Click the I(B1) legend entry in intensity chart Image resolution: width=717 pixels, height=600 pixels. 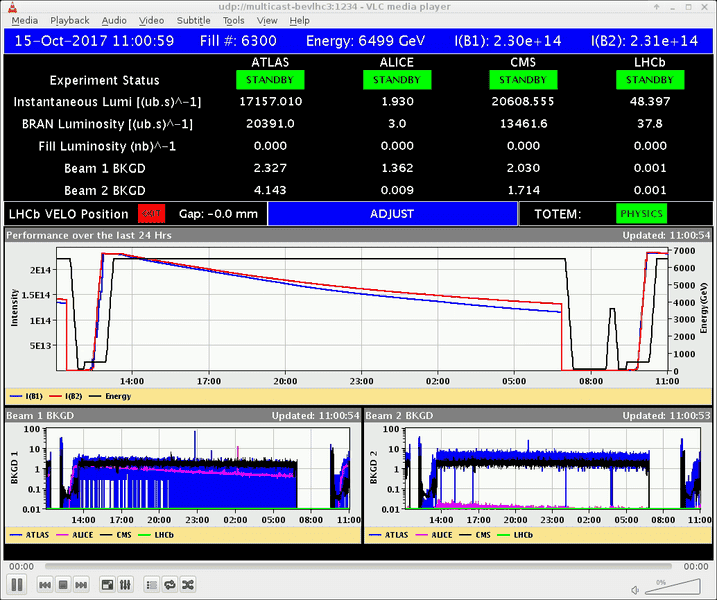[27, 396]
